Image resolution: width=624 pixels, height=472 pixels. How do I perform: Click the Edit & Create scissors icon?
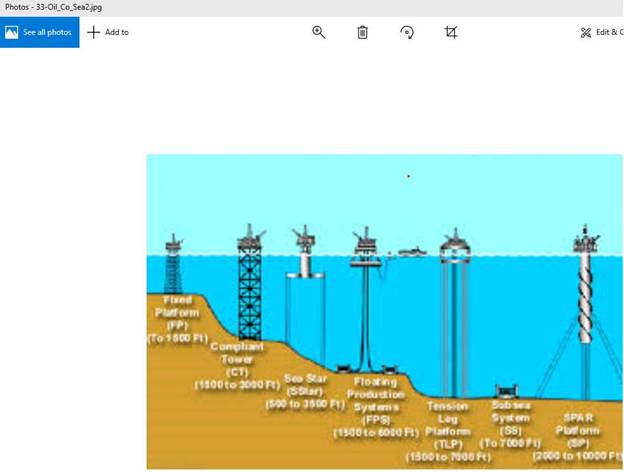tap(586, 32)
